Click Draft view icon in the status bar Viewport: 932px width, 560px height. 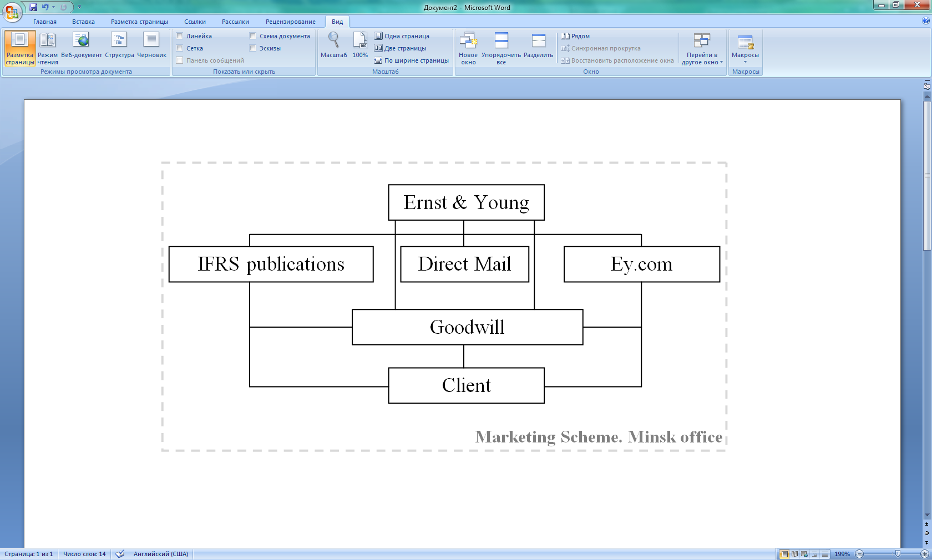[825, 554]
